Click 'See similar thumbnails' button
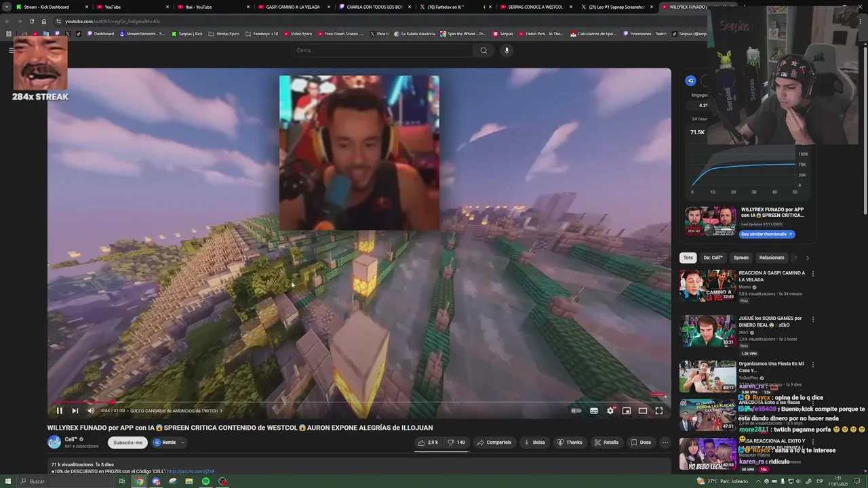 coord(766,234)
